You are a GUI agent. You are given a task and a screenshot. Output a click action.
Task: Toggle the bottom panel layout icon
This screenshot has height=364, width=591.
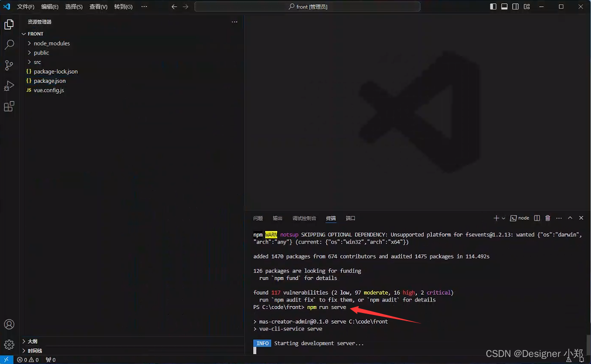[504, 6]
